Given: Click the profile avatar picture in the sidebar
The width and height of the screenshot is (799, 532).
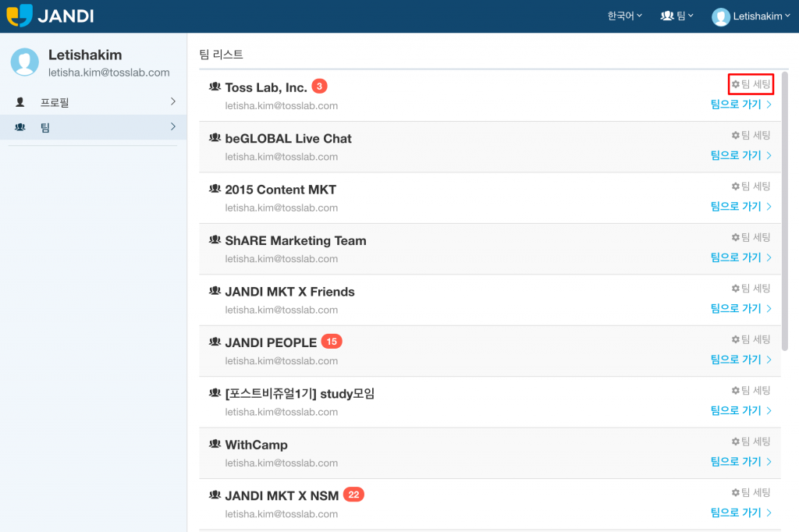Looking at the screenshot, I should [x=23, y=62].
